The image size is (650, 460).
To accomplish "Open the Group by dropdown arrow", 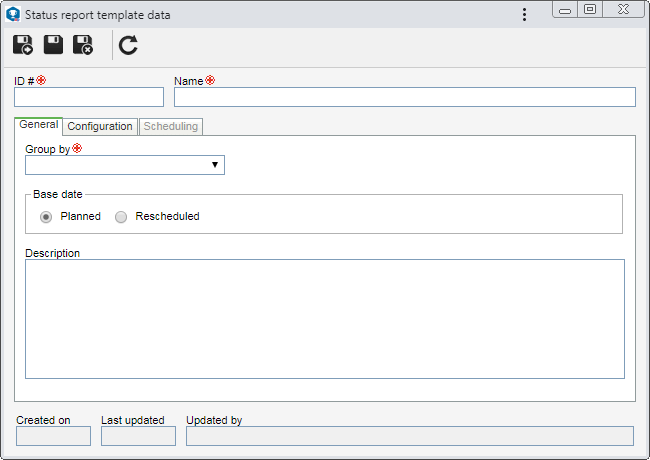I will pos(215,165).
